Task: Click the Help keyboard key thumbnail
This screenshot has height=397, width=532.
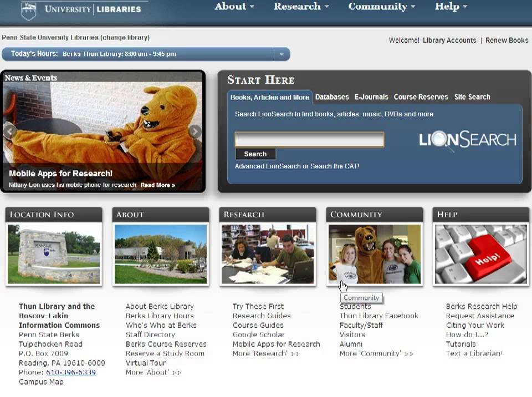Action: coord(481,254)
